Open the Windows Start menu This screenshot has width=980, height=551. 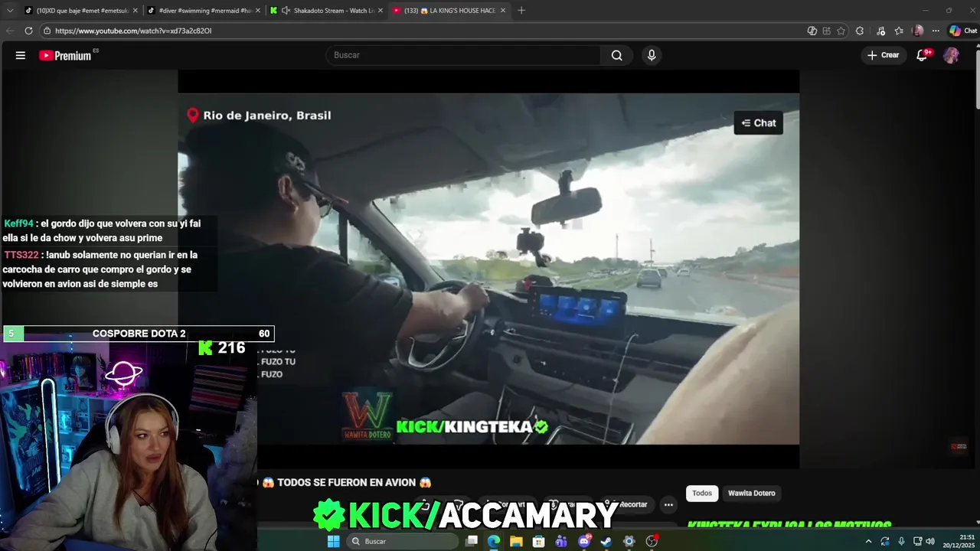click(x=333, y=541)
